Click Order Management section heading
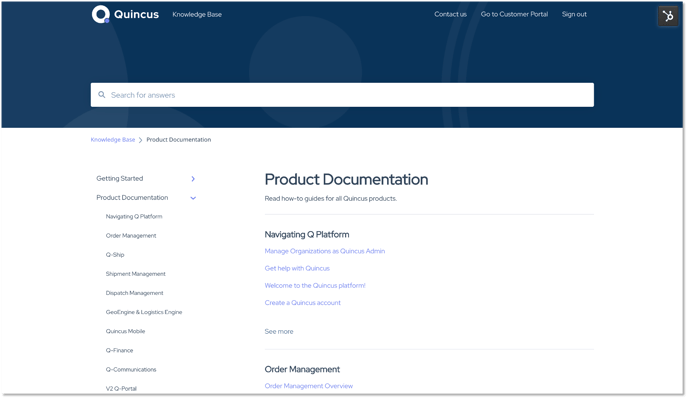This screenshot has width=688, height=399. (302, 369)
